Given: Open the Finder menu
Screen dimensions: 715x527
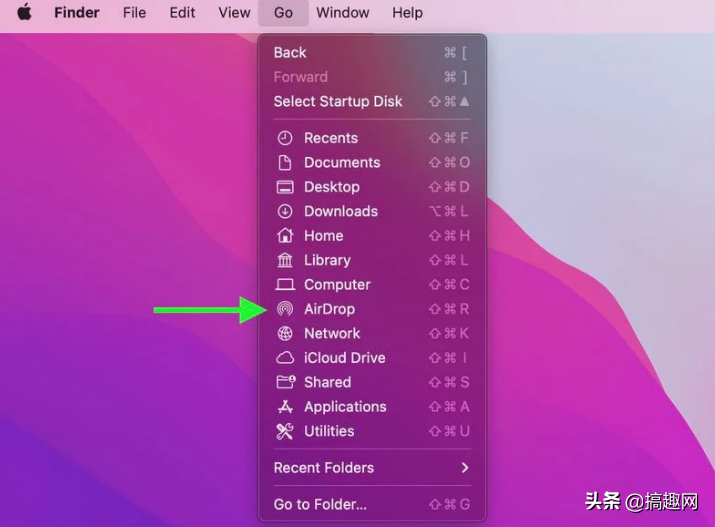Looking at the screenshot, I should pos(77,12).
